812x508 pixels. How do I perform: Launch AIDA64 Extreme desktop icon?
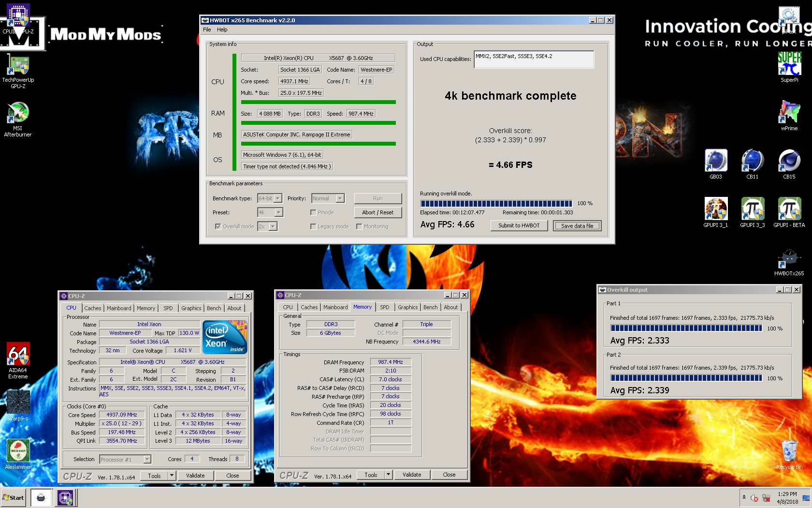coord(18,360)
